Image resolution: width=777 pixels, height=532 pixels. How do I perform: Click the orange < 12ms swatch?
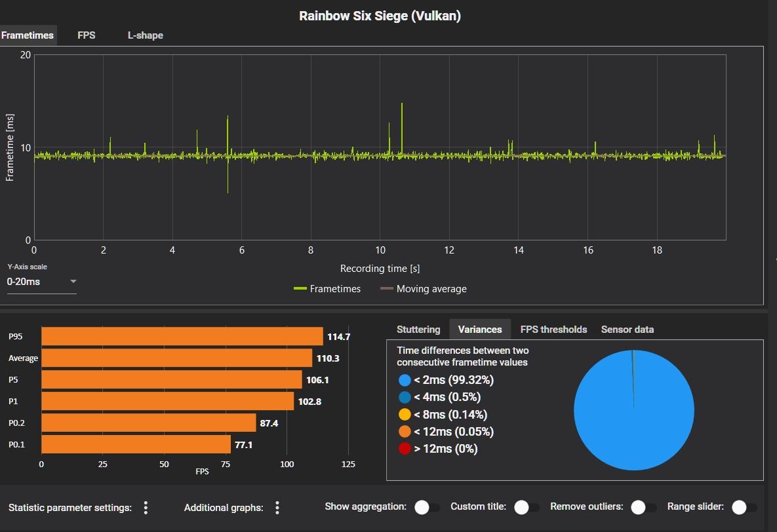tap(405, 432)
